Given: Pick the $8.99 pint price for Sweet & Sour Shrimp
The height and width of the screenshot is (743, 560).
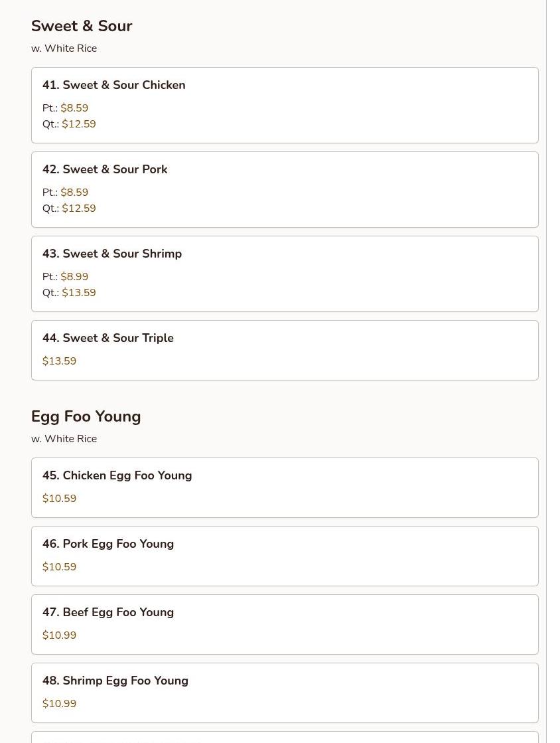Looking at the screenshot, I should [x=74, y=277].
